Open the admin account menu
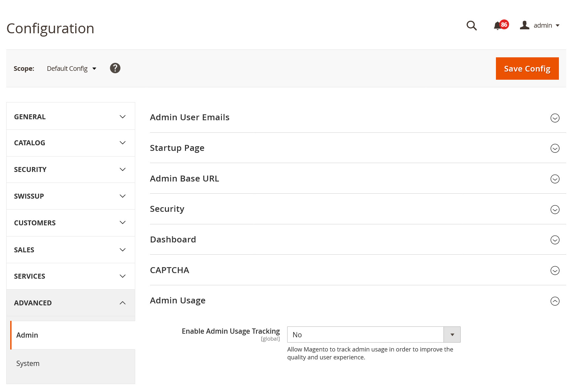Screen dimensions: 581x392 tap(540, 25)
